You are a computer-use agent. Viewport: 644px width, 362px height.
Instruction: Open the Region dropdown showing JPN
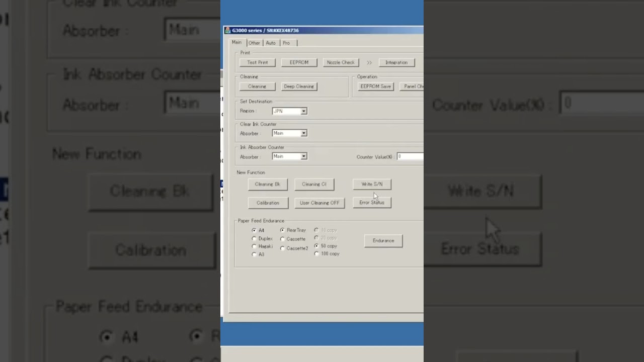289,111
